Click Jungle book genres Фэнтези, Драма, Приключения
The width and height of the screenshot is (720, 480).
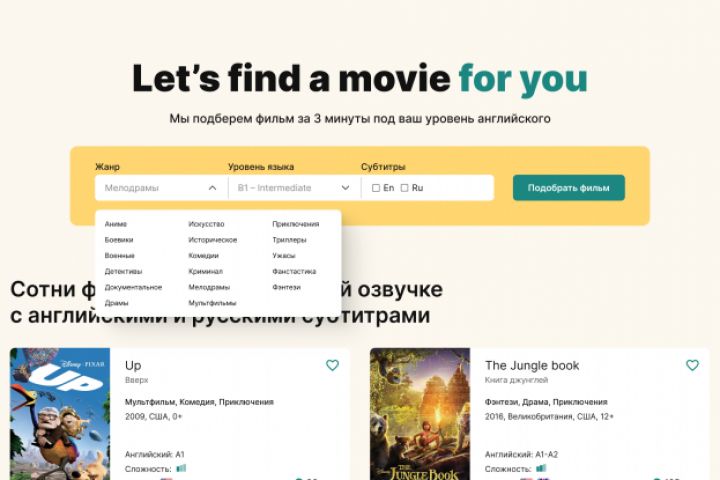click(x=546, y=402)
